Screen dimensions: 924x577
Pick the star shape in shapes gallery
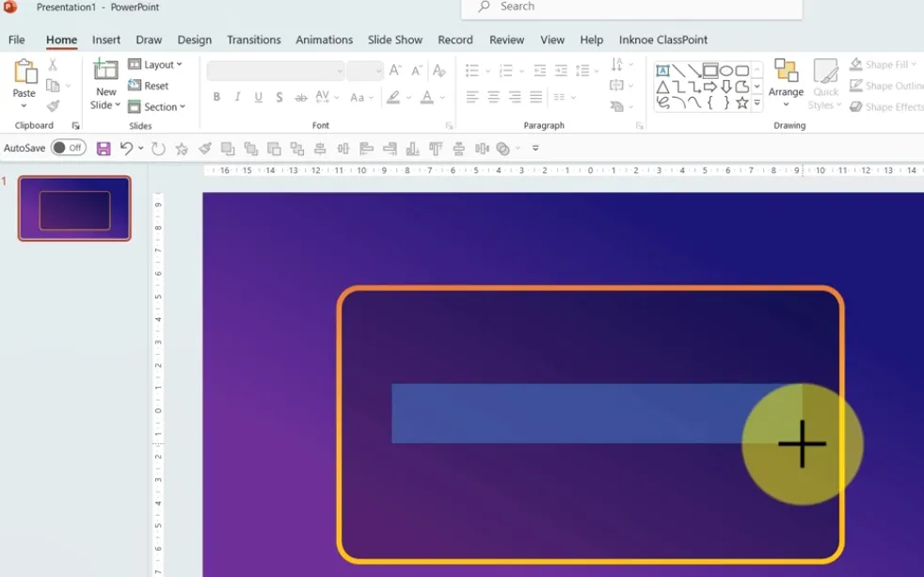[x=742, y=104]
